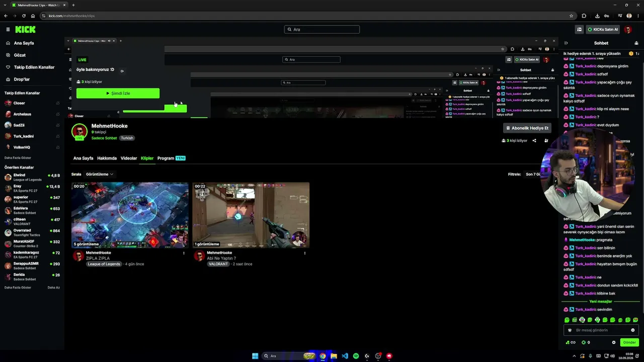Click Daha Az to show fewer channels

pos(54,288)
